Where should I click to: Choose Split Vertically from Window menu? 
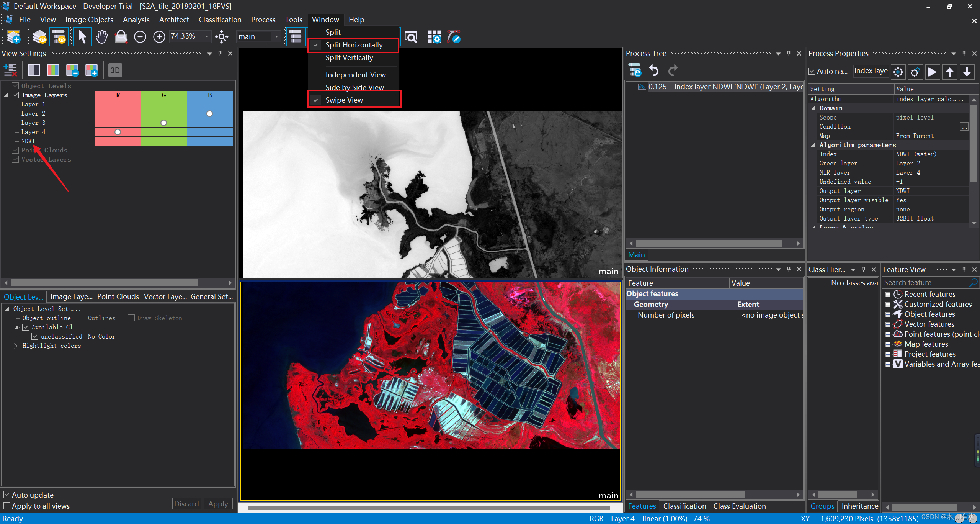tap(349, 58)
